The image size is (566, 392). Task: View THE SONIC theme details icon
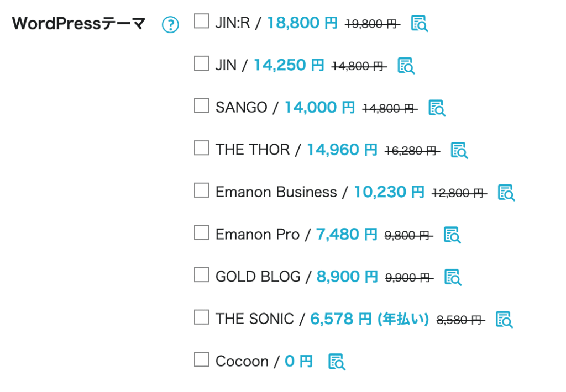pyautogui.click(x=504, y=320)
